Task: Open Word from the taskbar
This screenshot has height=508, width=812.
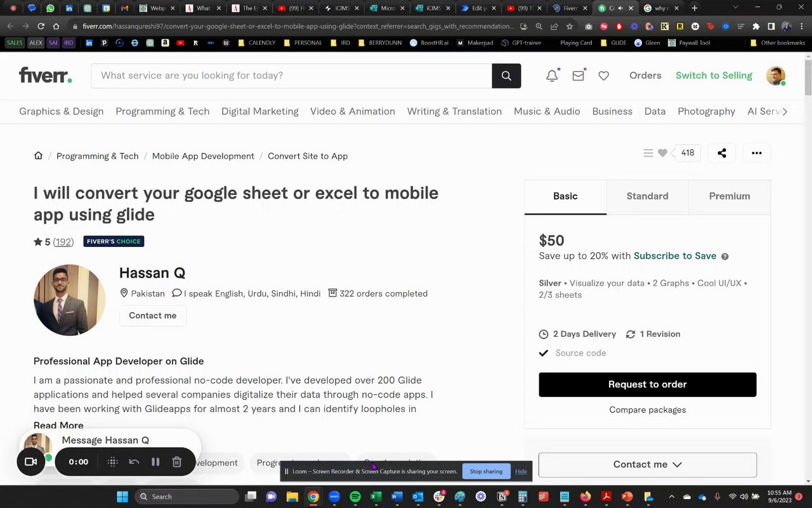Action: [397, 497]
